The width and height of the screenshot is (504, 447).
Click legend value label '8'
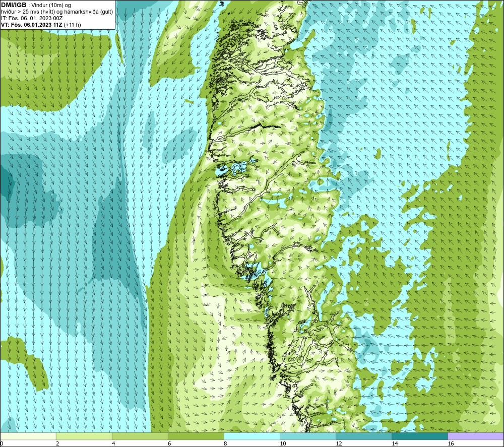(x=225, y=444)
